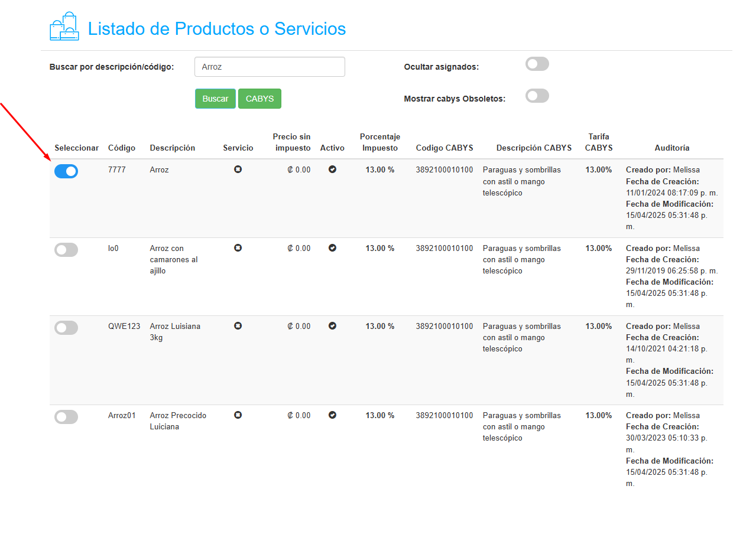Enable the Ocultar asignados switch

coord(537,64)
